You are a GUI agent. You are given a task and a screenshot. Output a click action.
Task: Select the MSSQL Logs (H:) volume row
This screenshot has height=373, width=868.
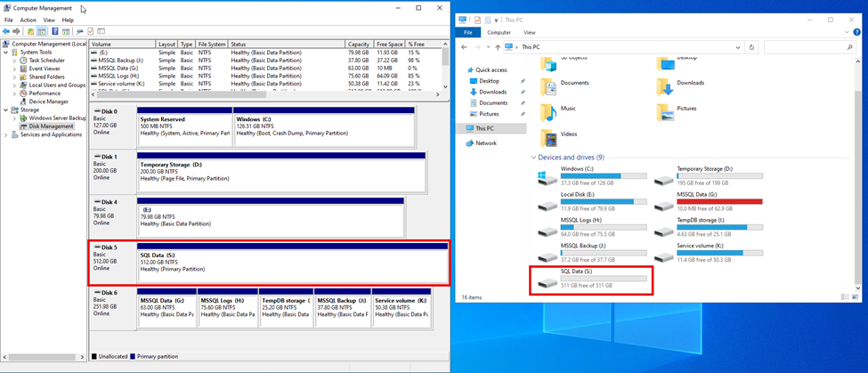(266, 76)
